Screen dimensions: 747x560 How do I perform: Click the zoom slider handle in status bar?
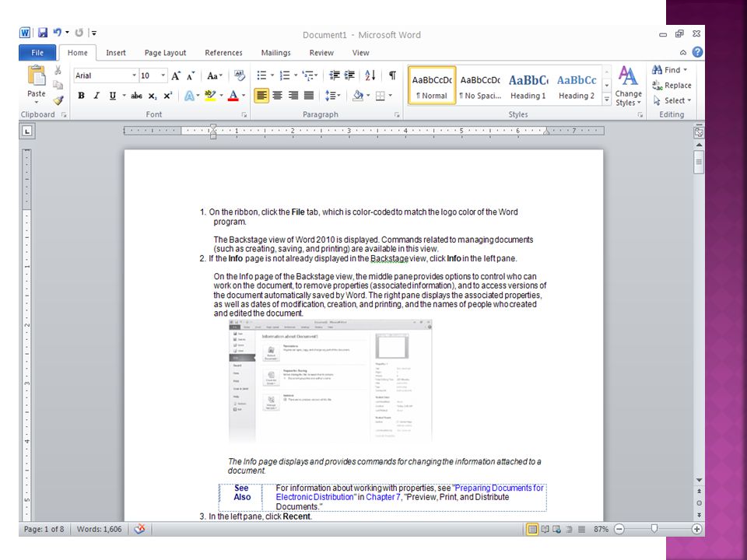tap(654, 529)
